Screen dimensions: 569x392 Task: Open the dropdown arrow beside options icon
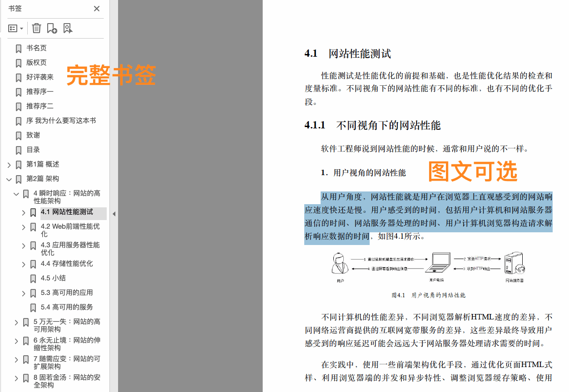point(21,28)
